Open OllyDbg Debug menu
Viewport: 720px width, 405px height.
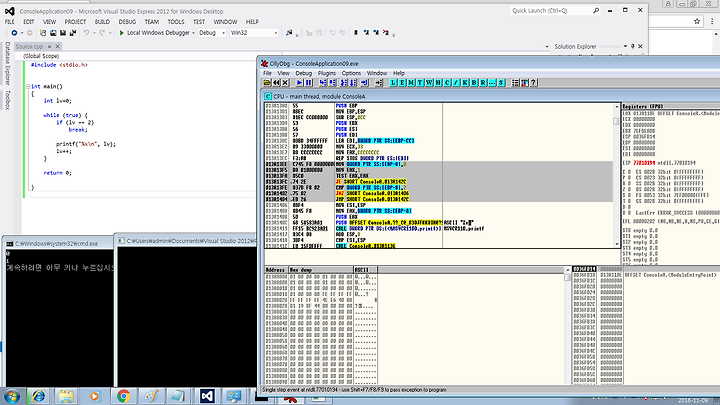pyautogui.click(x=304, y=73)
